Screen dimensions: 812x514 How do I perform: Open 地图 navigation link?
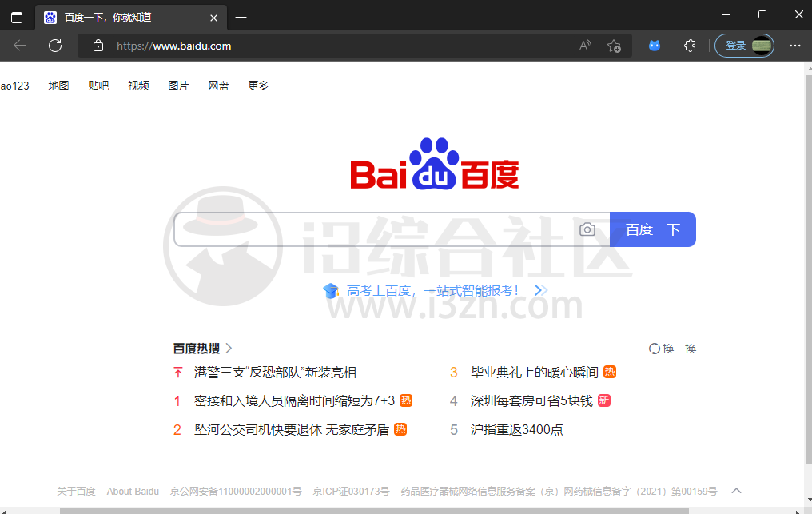coord(58,86)
